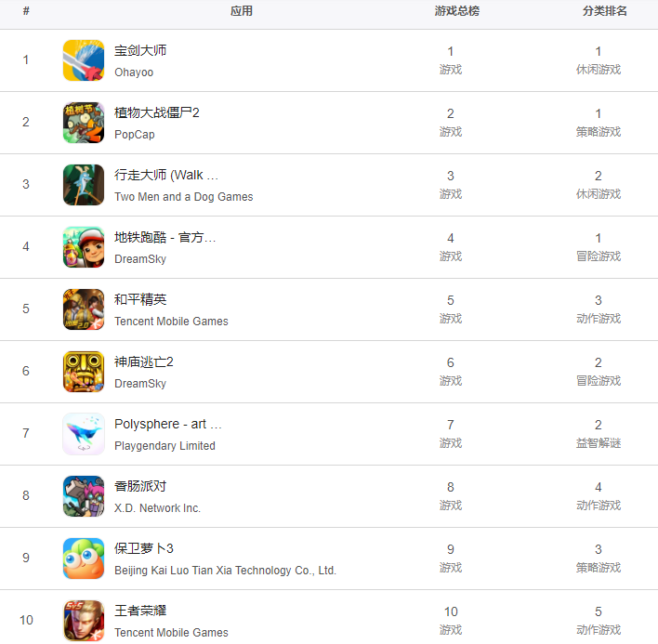Open the 宝剑大师 sword game icon
Image resolution: width=658 pixels, height=644 pixels.
pyautogui.click(x=84, y=60)
